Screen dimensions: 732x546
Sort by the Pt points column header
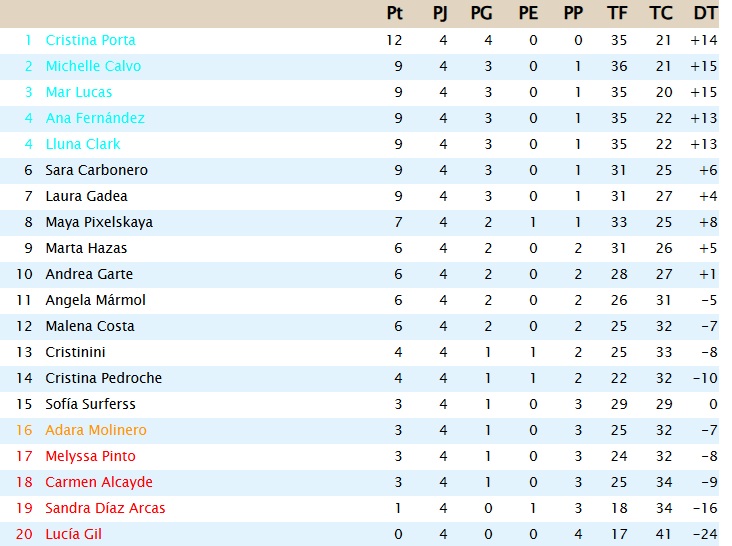click(395, 13)
